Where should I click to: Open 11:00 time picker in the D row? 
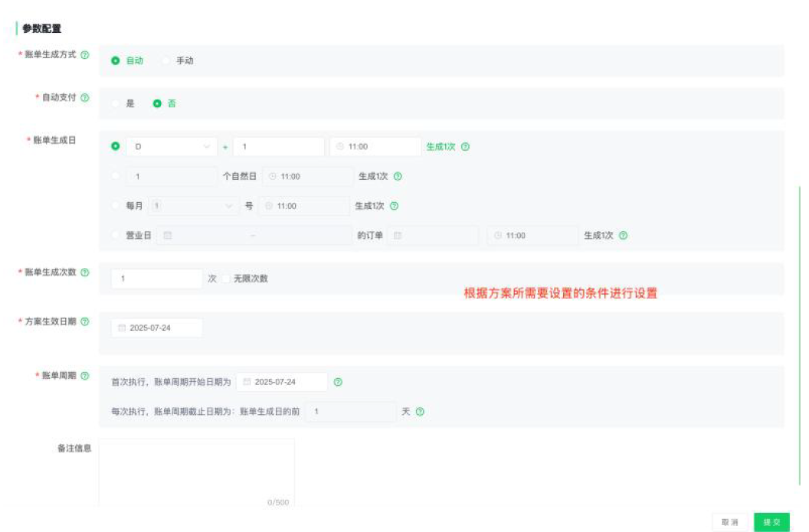pyautogui.click(x=375, y=147)
